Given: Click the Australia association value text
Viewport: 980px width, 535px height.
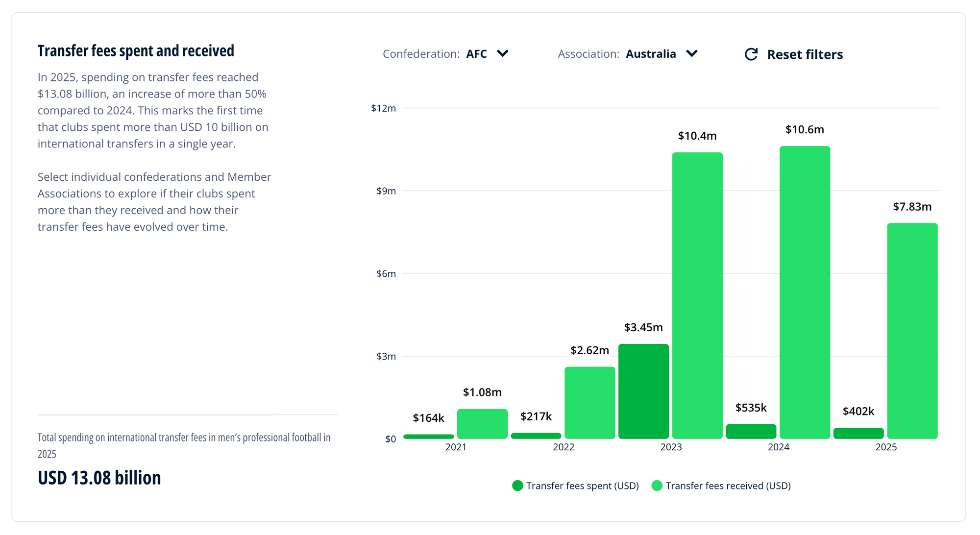Looking at the screenshot, I should pos(651,54).
